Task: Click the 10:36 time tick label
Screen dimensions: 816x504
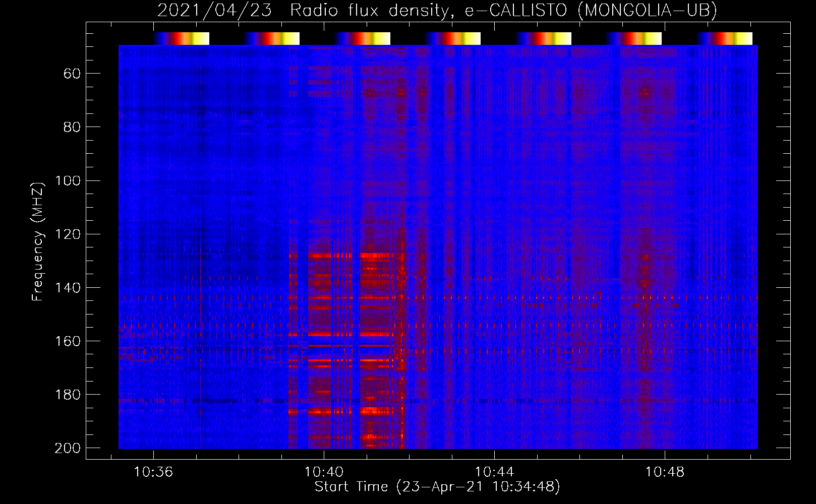Action: 153,472
